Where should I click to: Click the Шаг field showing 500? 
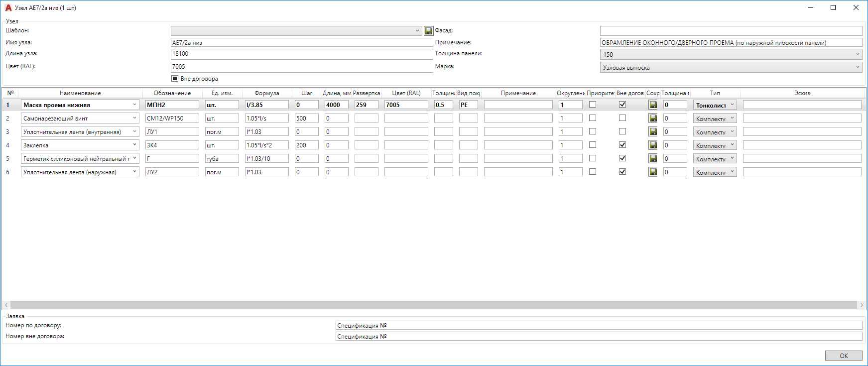point(307,118)
